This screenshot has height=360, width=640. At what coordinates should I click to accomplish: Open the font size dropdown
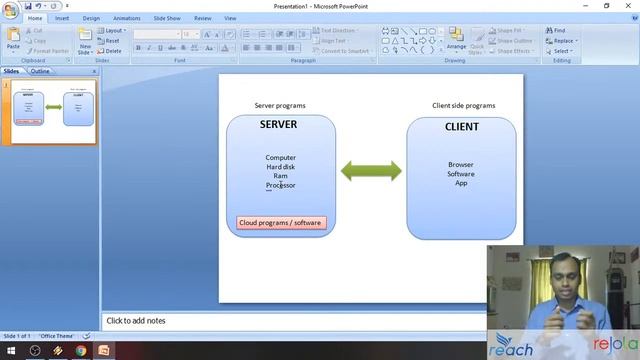197,34
